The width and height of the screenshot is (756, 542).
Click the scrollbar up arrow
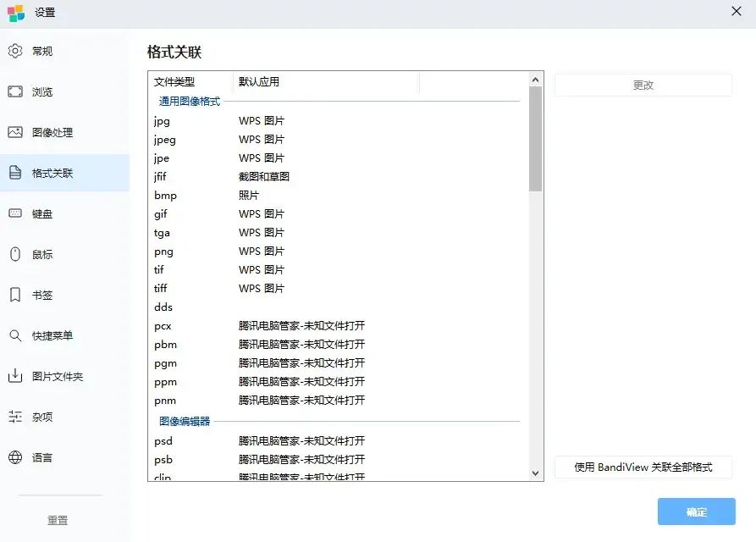(535, 80)
